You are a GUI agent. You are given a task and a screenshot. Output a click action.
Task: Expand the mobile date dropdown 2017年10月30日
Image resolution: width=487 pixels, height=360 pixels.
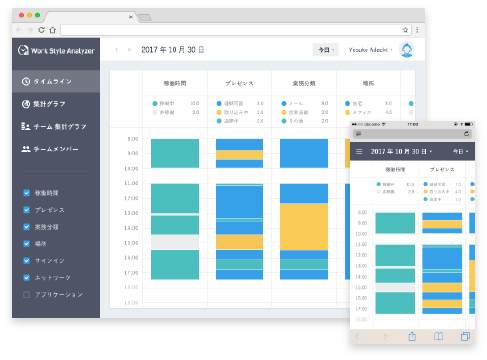click(401, 152)
